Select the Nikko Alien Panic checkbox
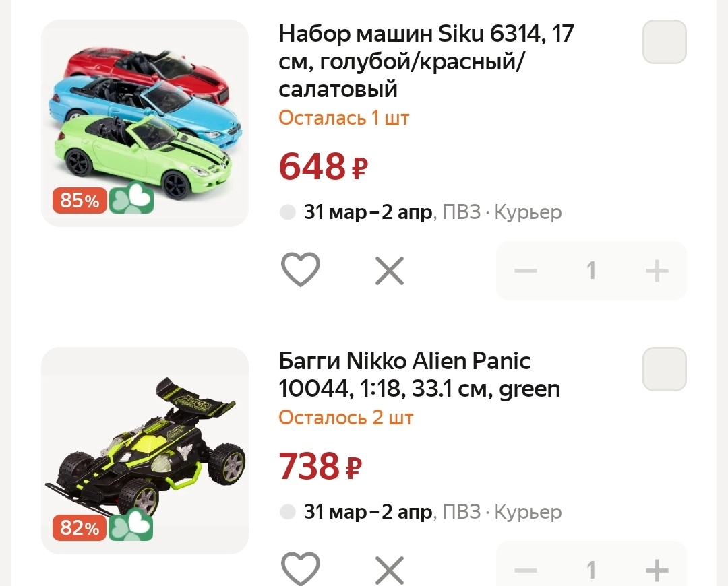Image resolution: width=728 pixels, height=586 pixels. [x=664, y=369]
